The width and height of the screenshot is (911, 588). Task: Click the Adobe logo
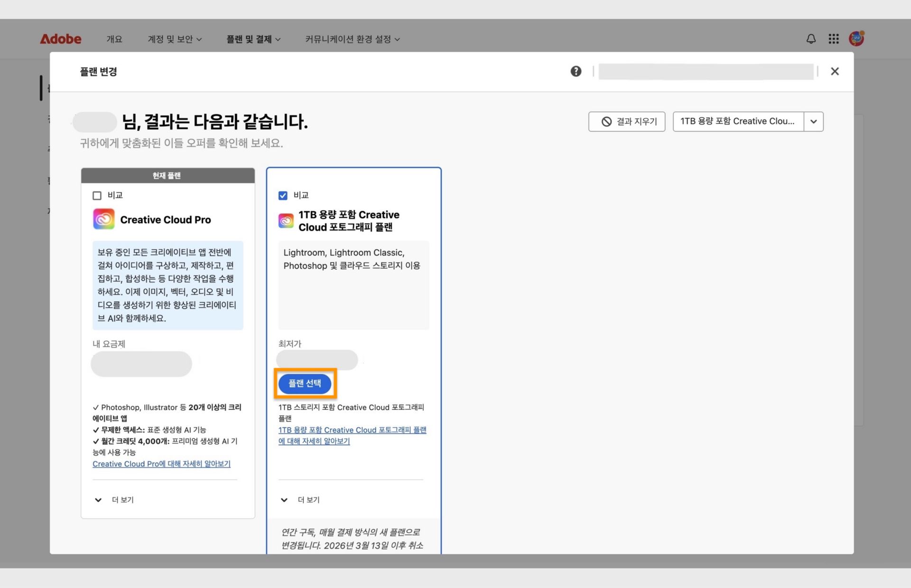coord(61,39)
